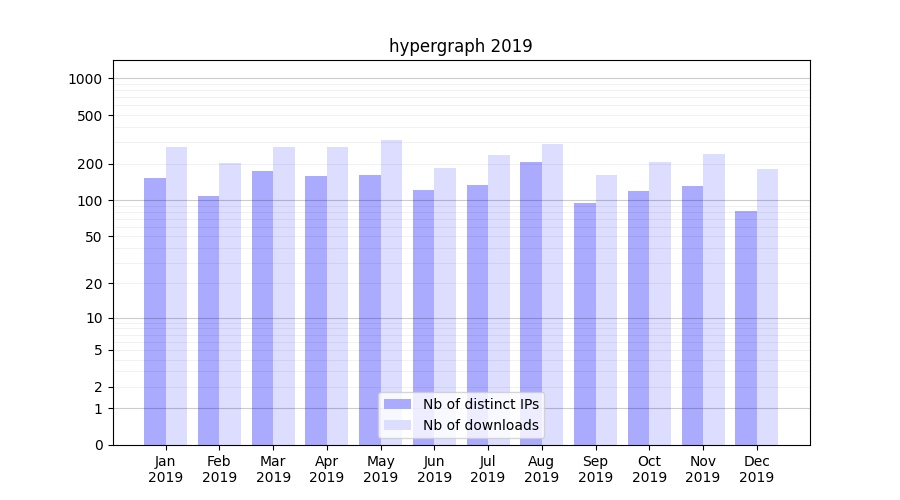This screenshot has height=500, width=900.
Task: Click the Sep 2019 downloads bar
Action: [607, 309]
